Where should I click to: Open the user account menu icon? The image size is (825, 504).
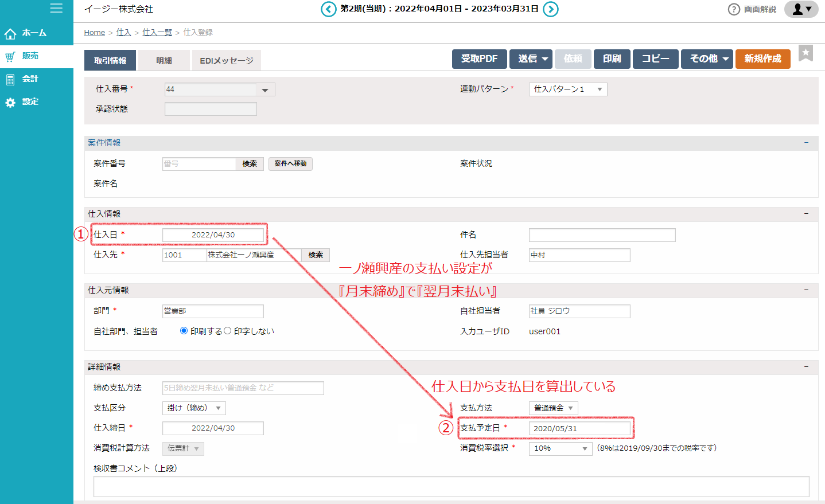(x=801, y=9)
